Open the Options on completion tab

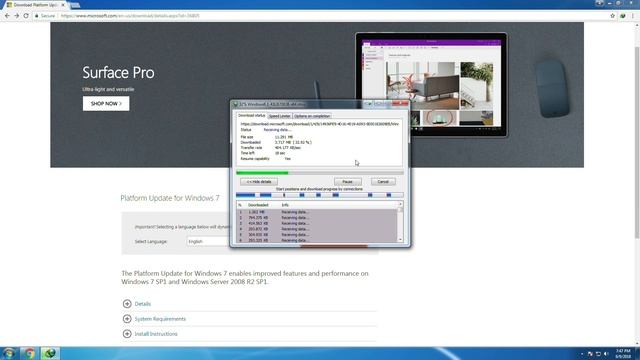(x=312, y=116)
